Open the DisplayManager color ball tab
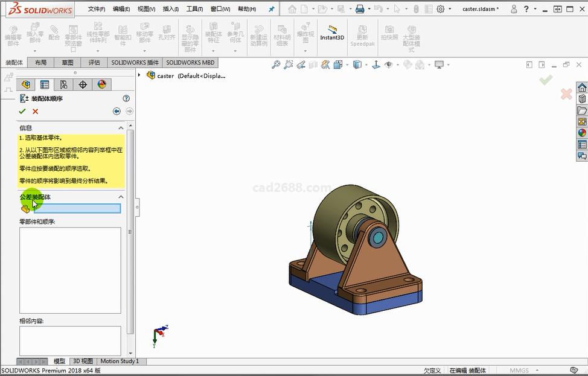This screenshot has width=588, height=376. [101, 84]
